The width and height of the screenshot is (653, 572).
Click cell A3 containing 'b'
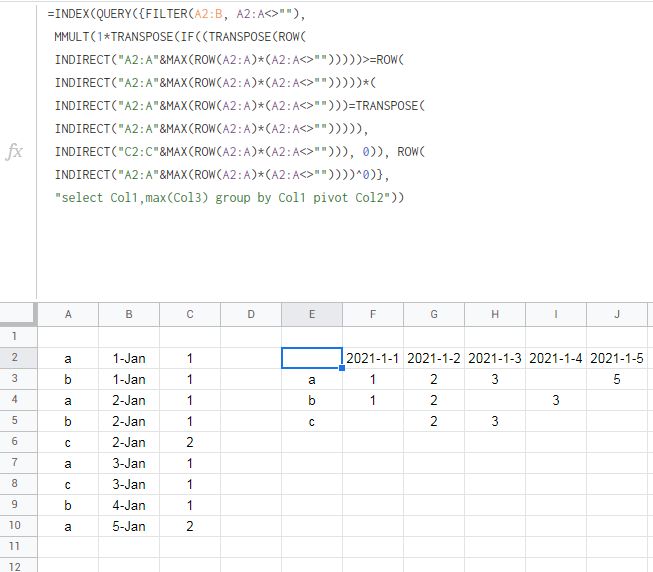pyautogui.click(x=68, y=379)
